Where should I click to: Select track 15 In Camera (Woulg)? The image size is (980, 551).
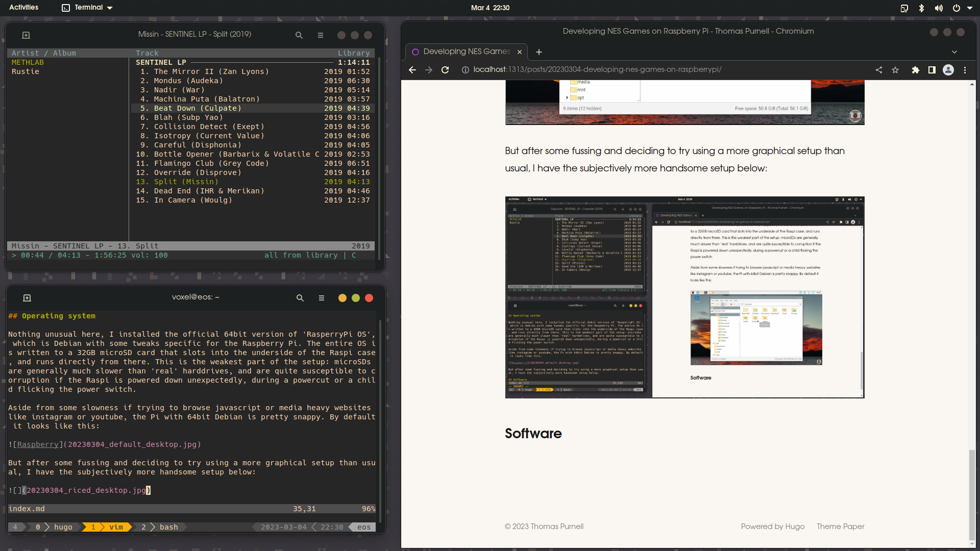[253, 200]
